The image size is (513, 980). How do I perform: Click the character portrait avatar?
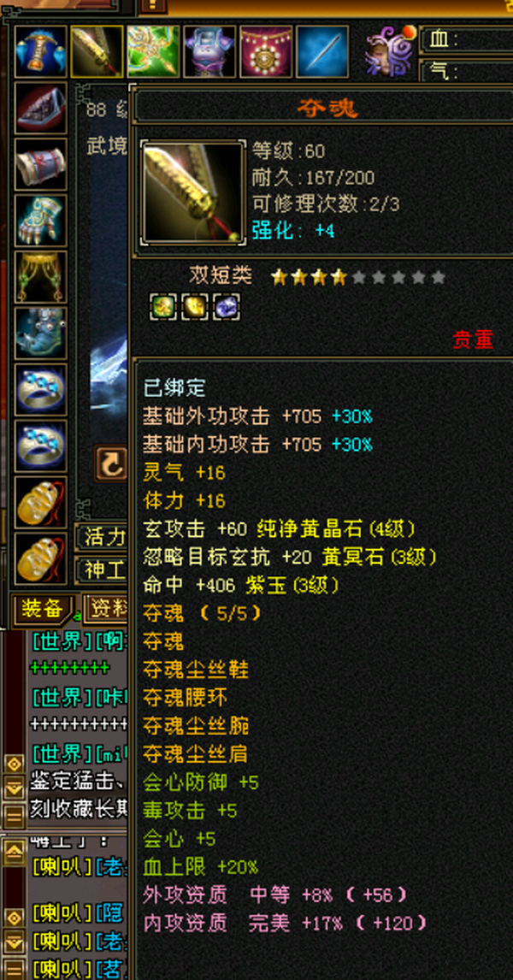389,50
